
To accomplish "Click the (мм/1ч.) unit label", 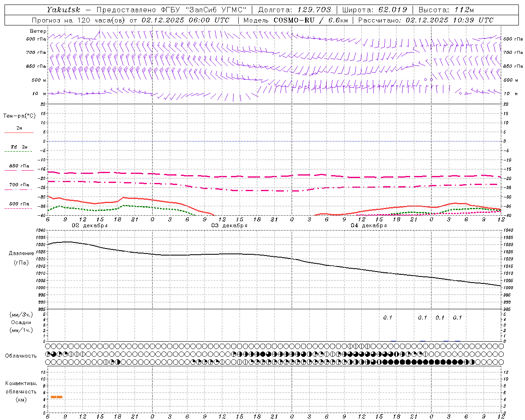I will pyautogui.click(x=21, y=330).
